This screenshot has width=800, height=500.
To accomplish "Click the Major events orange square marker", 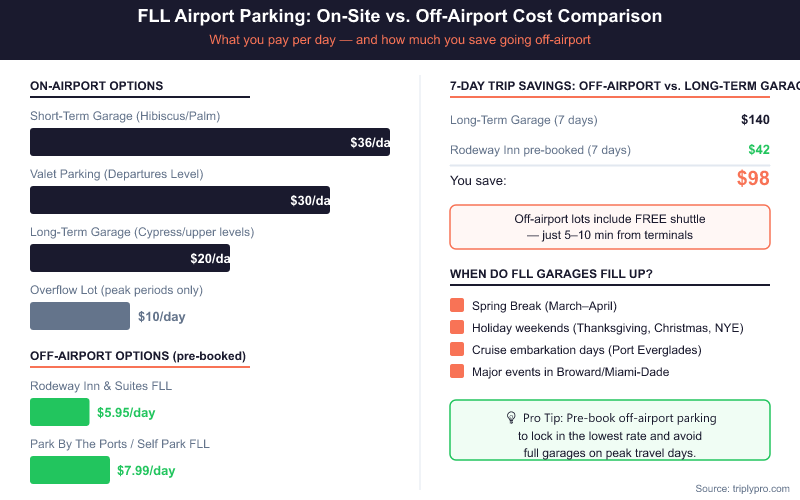I will point(458,372).
